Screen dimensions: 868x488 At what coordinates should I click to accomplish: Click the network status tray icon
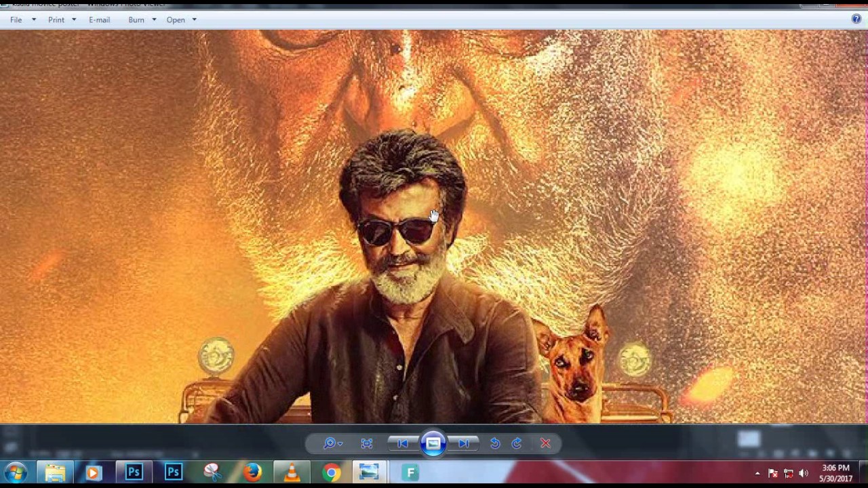click(x=788, y=473)
